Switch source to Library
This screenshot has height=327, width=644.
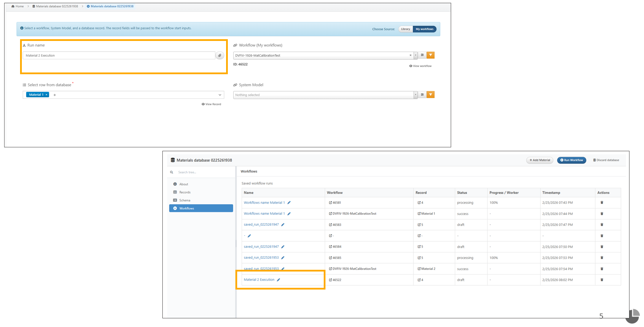405,29
